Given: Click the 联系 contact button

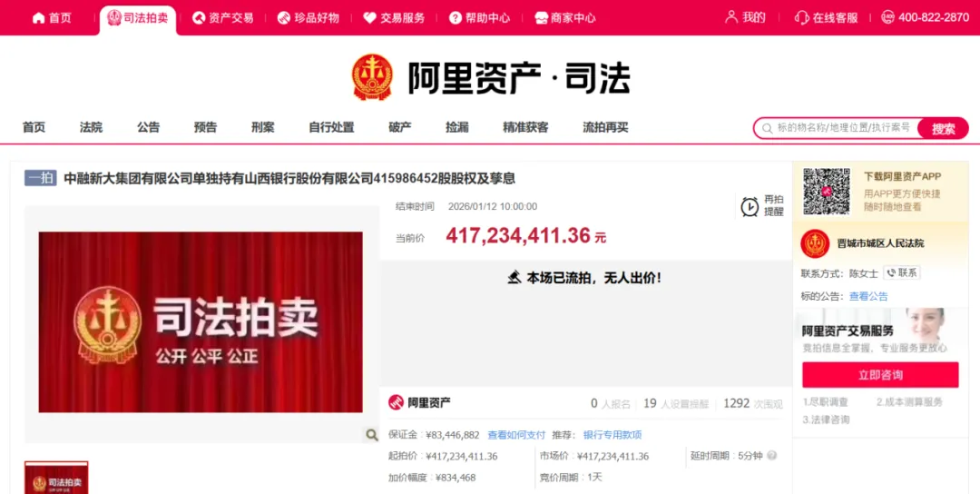Looking at the screenshot, I should 901,272.
